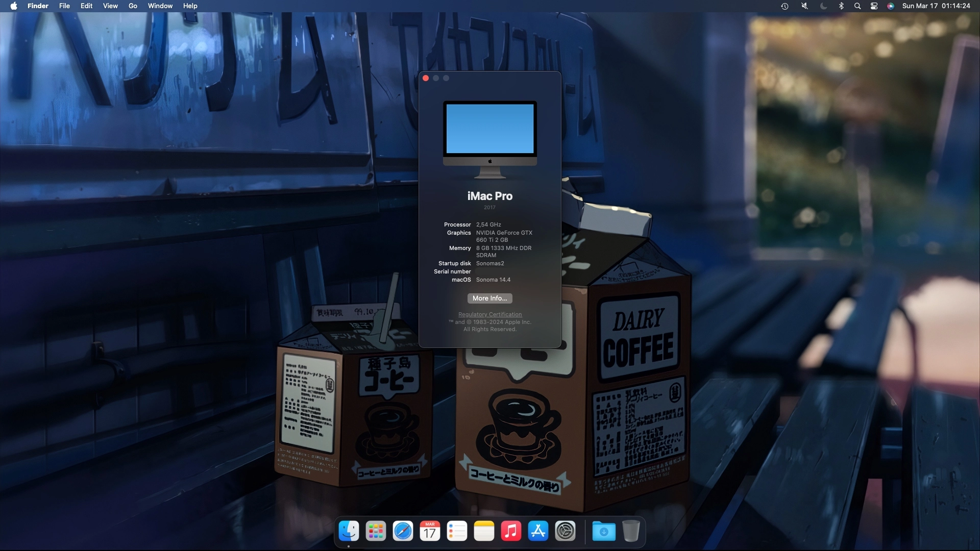
Task: Click the iMac image
Action: (490, 139)
